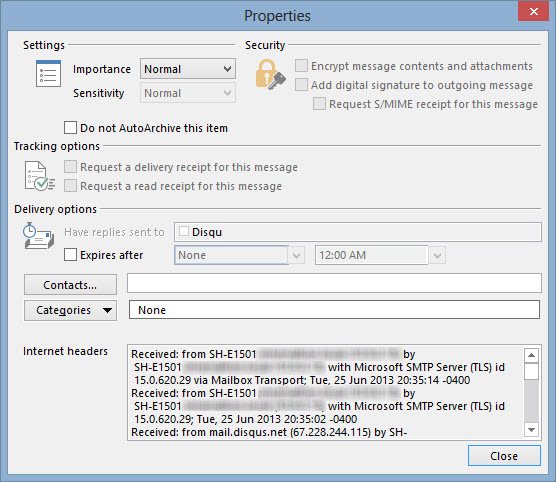Open the Sensitivity dropdown
This screenshot has height=482, width=556.
point(188,93)
